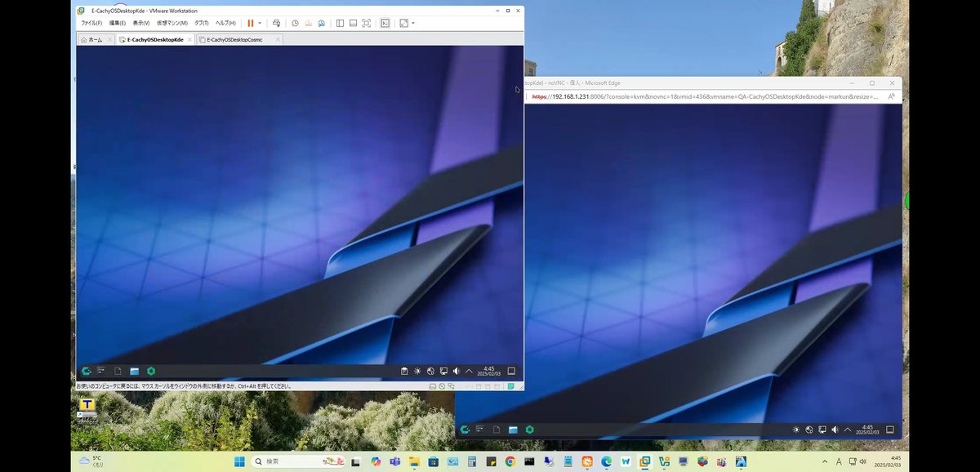Viewport: 980px width, 472px height.
Task: Click show desktop button in VMware guest panel
Action: coord(511,371)
